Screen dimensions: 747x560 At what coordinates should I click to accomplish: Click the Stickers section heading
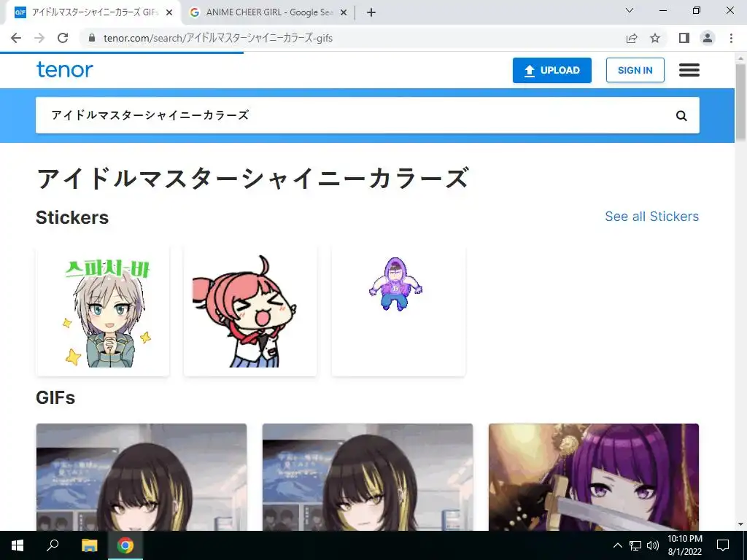(72, 217)
